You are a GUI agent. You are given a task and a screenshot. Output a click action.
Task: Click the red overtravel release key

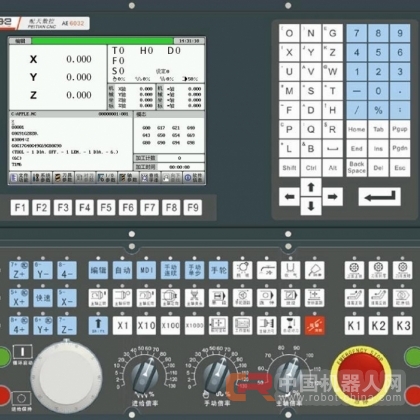315,325
